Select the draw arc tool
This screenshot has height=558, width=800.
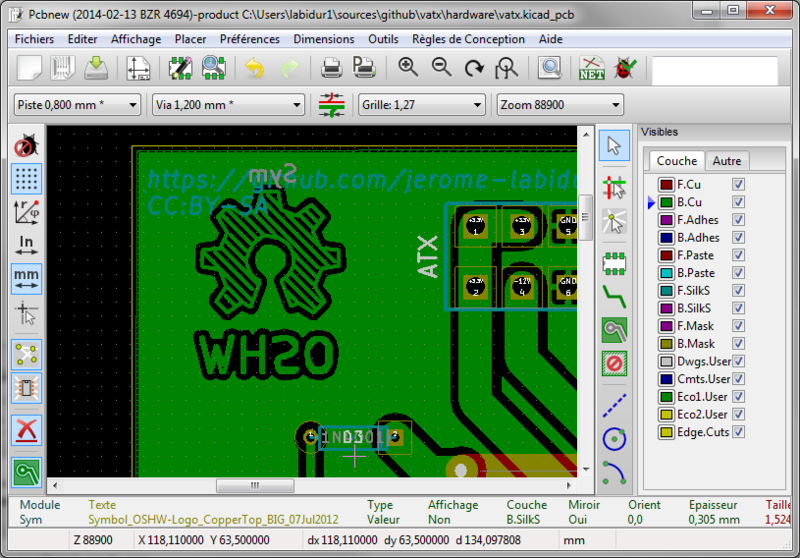[x=614, y=472]
